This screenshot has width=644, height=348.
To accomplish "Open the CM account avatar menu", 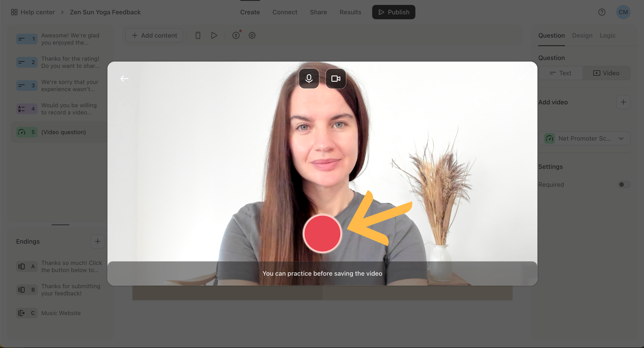I will tap(623, 12).
